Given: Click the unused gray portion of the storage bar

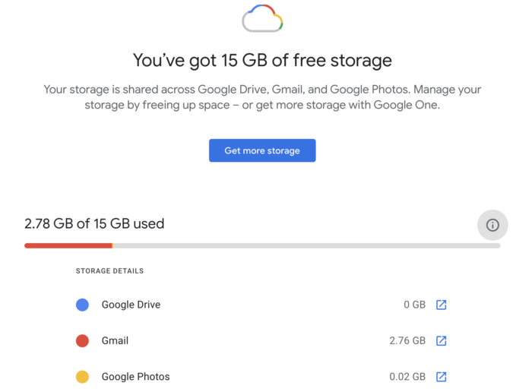Looking at the screenshot, I should click(x=304, y=245).
